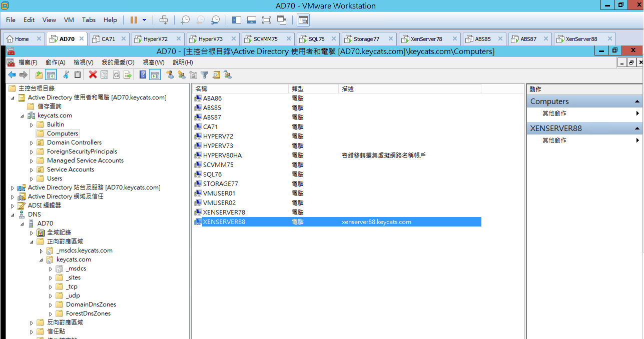Viewport: 644px width, 339px height.
Task: Click the filter funnel icon
Action: (x=205, y=75)
